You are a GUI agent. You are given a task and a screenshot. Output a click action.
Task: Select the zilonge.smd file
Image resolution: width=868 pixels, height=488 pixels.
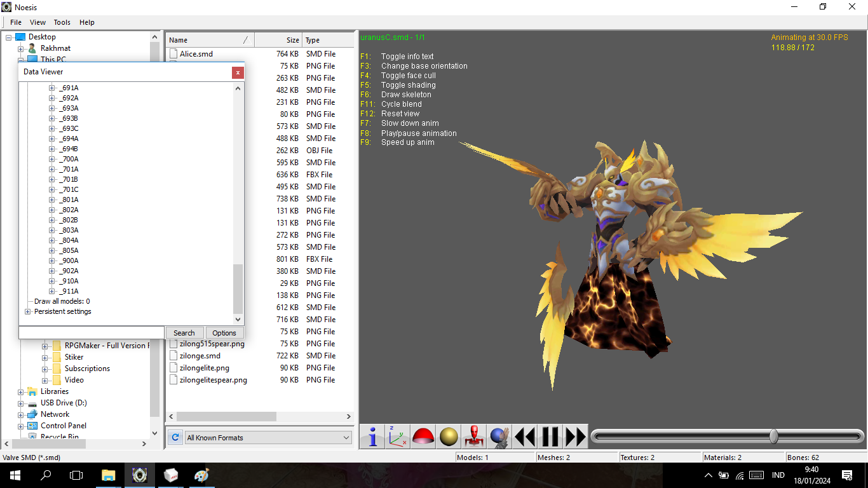pos(200,356)
